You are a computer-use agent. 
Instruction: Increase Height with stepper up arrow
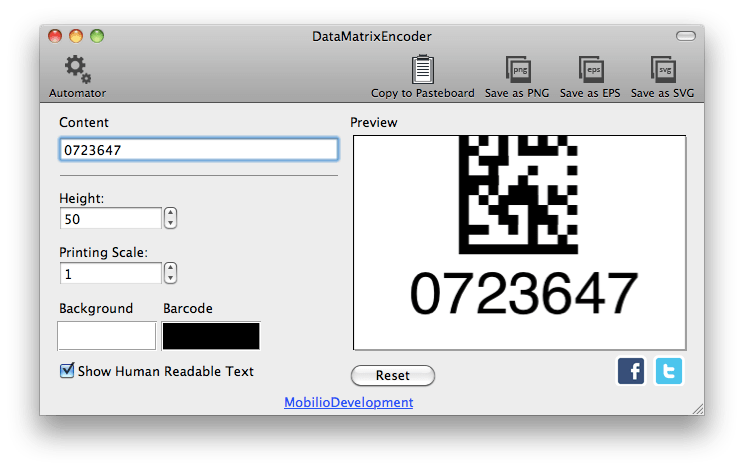tap(170, 213)
